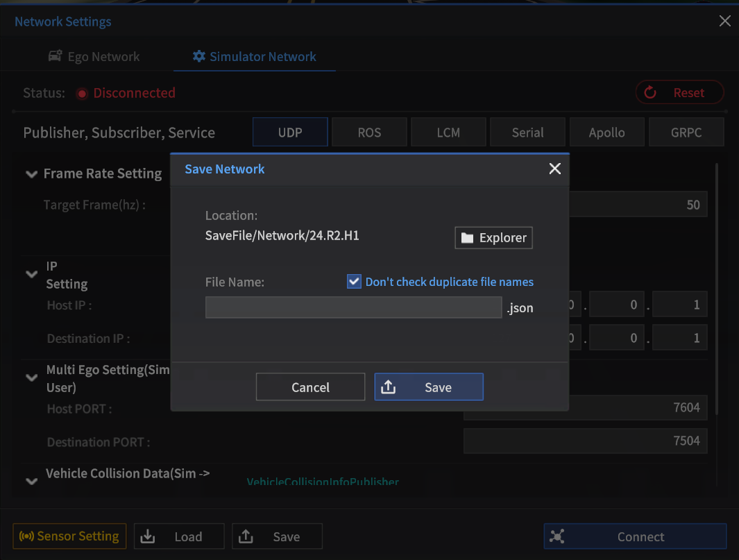Uncheck Don't check duplicate file names
Image resolution: width=739 pixels, height=560 pixels.
(354, 281)
